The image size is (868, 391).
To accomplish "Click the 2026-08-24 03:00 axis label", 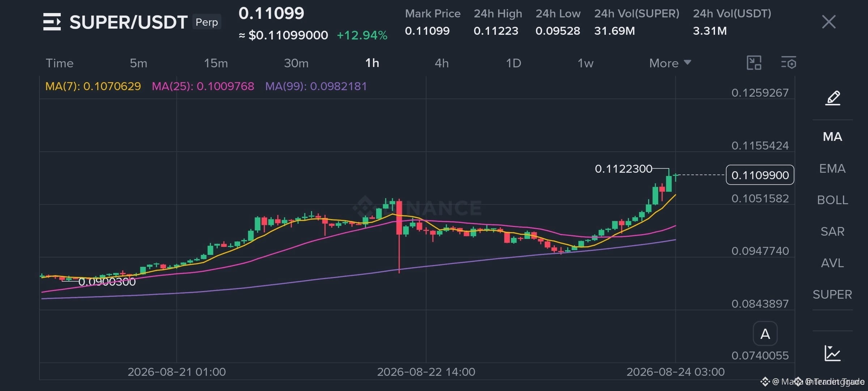I will tap(676, 372).
